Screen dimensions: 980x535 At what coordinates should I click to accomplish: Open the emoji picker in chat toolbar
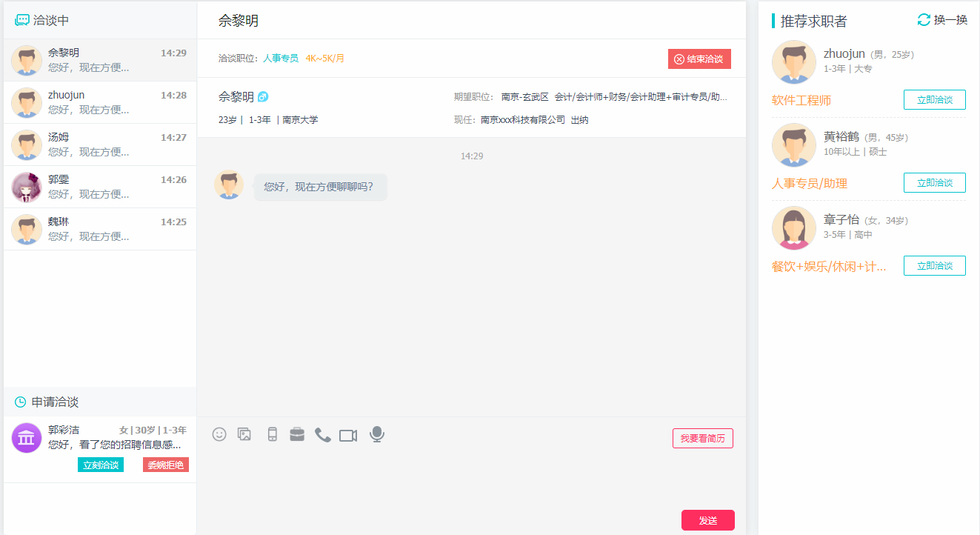(x=219, y=434)
